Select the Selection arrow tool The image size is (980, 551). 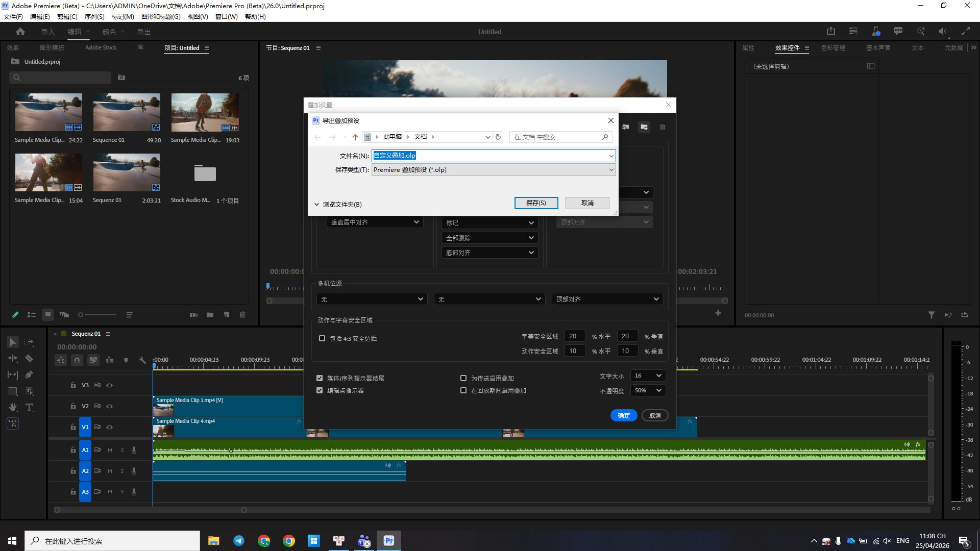pyautogui.click(x=13, y=342)
